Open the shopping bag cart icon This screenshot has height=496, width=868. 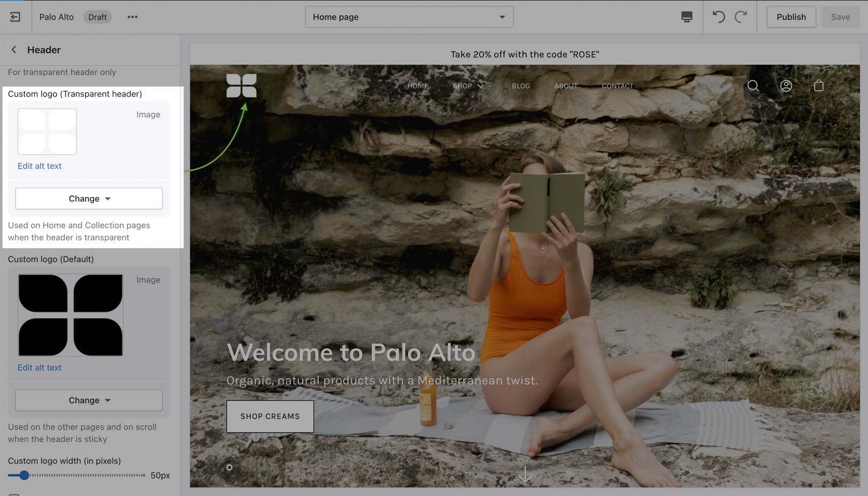pos(818,86)
